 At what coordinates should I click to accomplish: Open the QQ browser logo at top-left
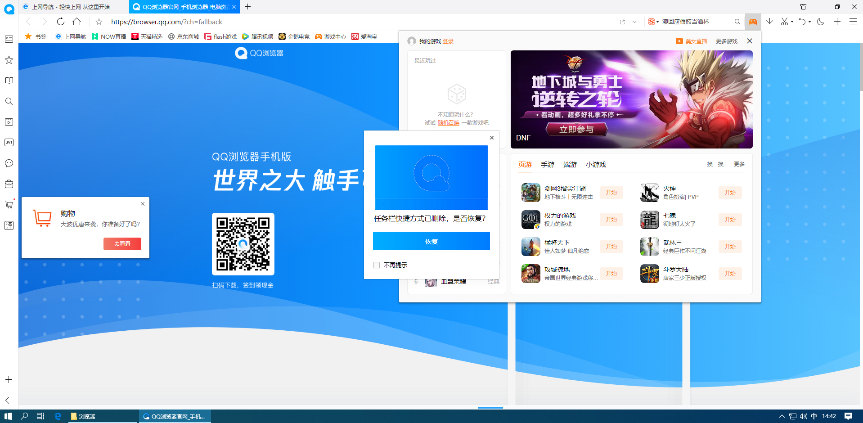pyautogui.click(x=9, y=9)
